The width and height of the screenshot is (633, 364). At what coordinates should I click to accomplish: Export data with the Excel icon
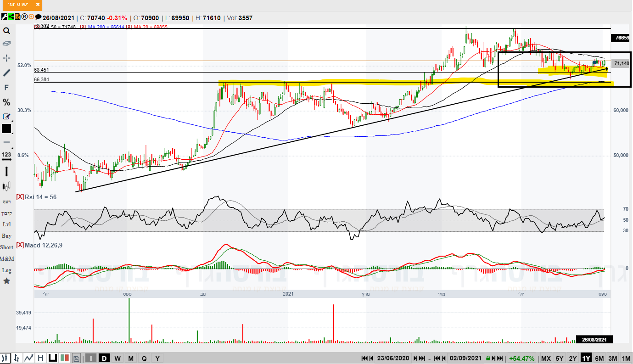[17, 17]
